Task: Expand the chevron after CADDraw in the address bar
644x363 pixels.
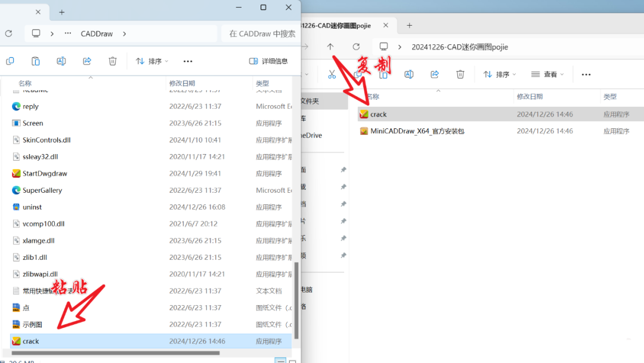Action: 125,33
